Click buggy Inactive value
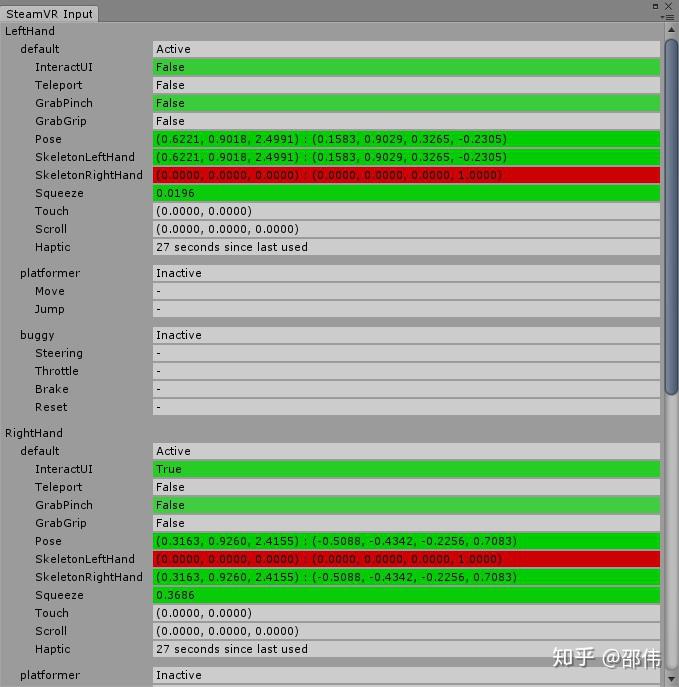This screenshot has height=687, width=679. [406, 335]
